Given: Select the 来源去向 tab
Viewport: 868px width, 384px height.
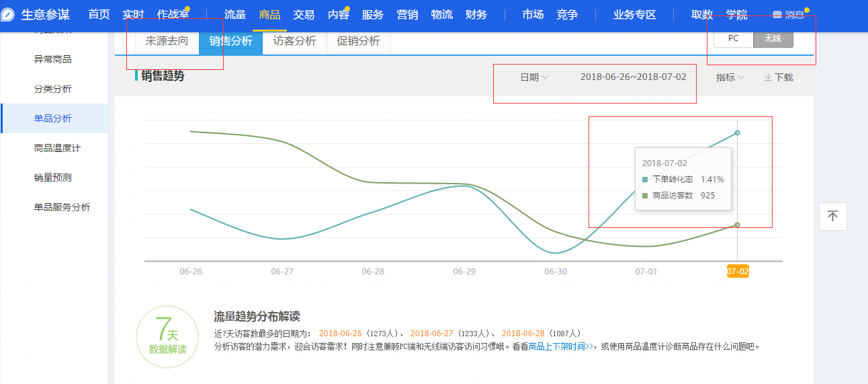Looking at the screenshot, I should point(167,41).
